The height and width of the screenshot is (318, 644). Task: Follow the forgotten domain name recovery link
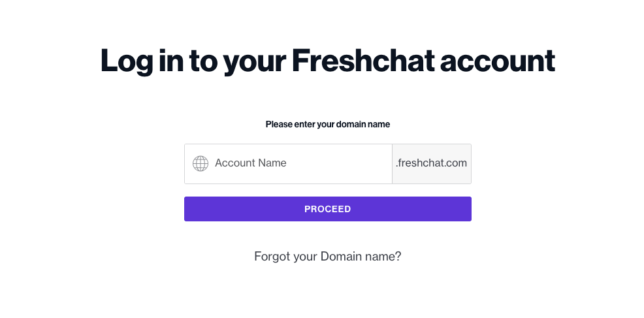(x=327, y=257)
